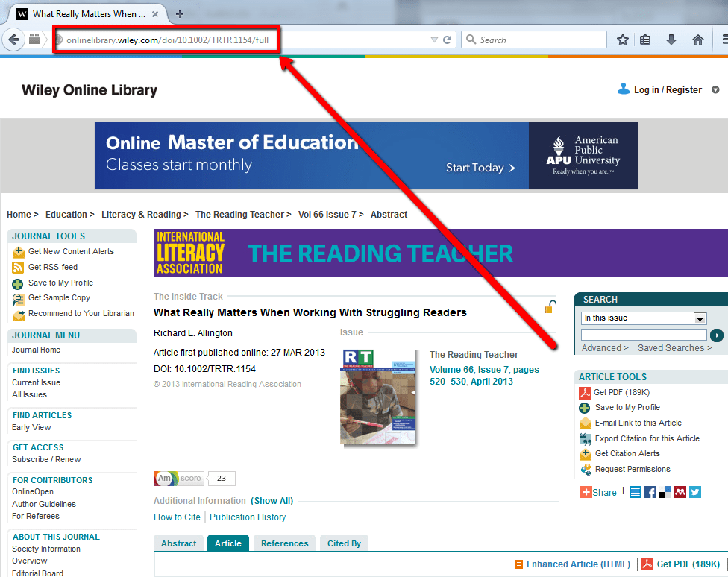Share the article on Facebook
Screen dimensions: 728x577
click(x=650, y=492)
